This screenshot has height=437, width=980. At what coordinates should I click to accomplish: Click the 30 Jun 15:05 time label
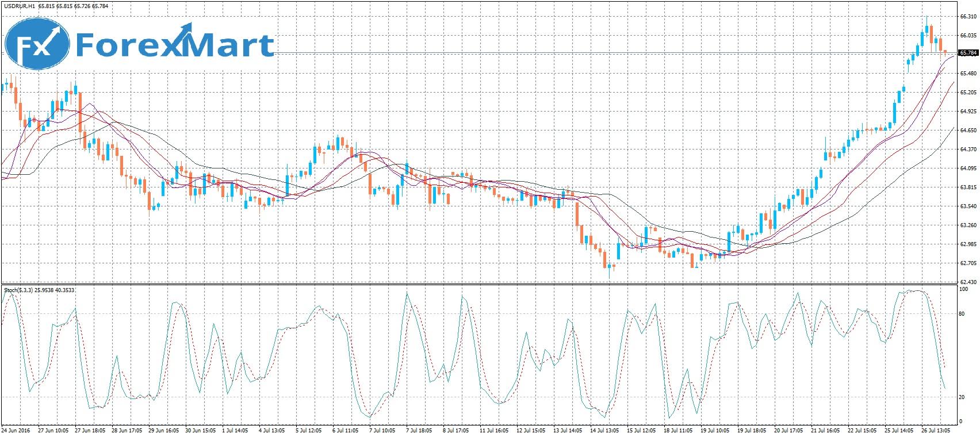(201, 430)
